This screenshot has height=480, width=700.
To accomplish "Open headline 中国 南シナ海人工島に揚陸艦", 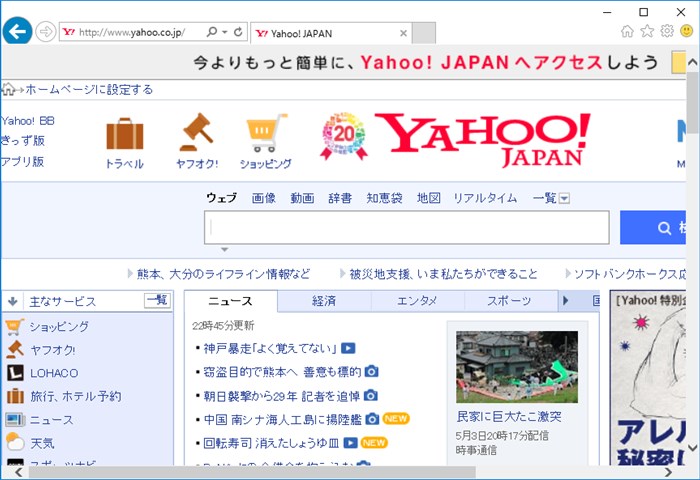I will (x=283, y=419).
